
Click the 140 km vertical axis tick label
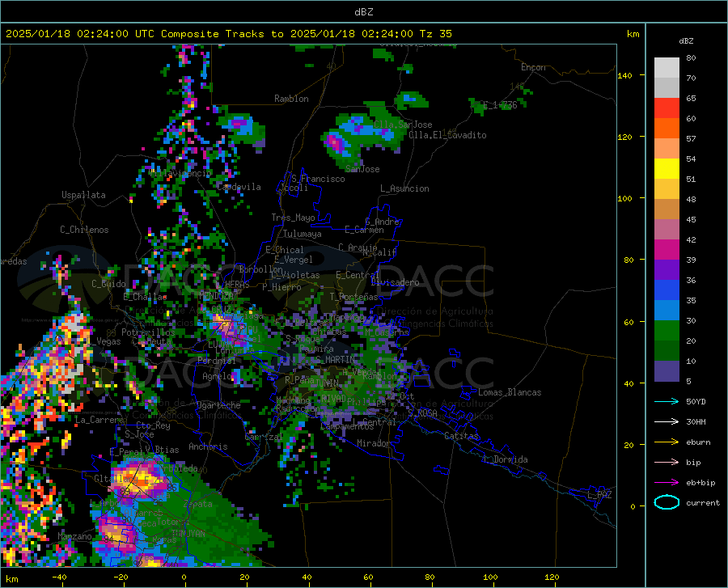pyautogui.click(x=624, y=75)
